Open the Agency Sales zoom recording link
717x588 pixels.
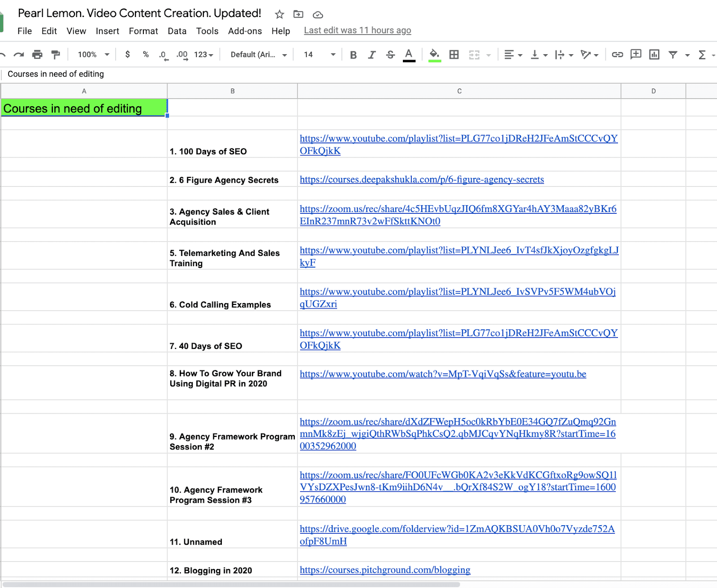coord(458,215)
